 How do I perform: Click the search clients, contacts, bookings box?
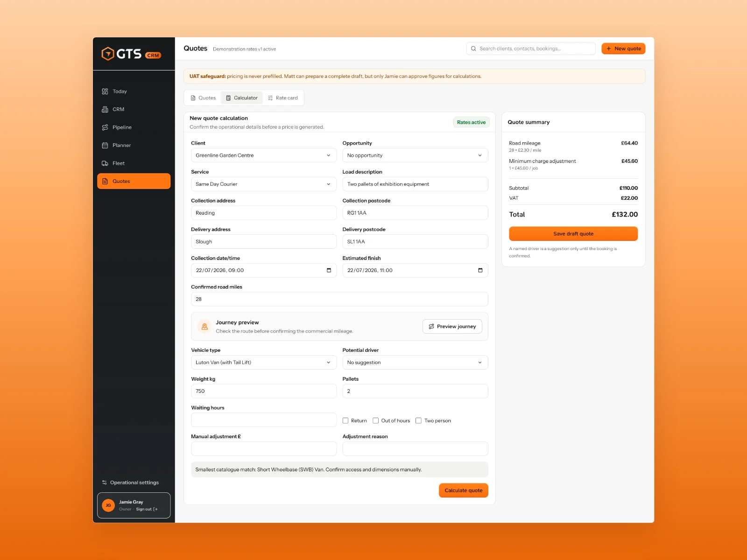pyautogui.click(x=531, y=49)
